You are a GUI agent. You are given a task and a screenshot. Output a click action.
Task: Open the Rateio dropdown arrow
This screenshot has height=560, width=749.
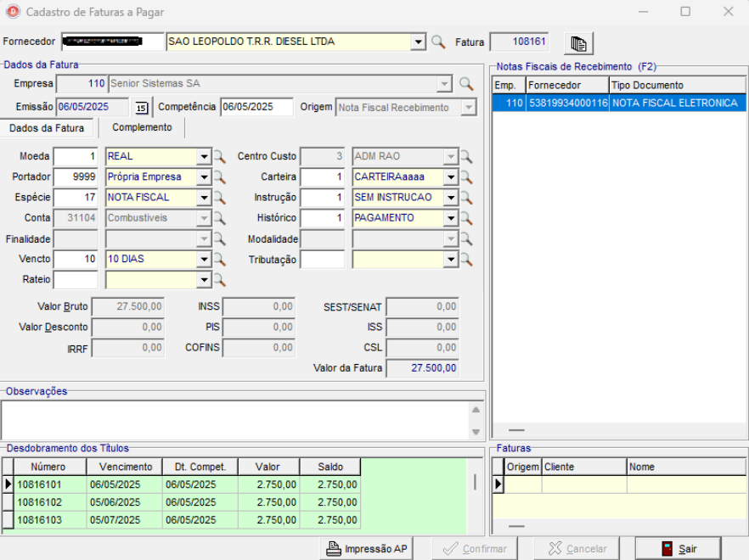(204, 280)
